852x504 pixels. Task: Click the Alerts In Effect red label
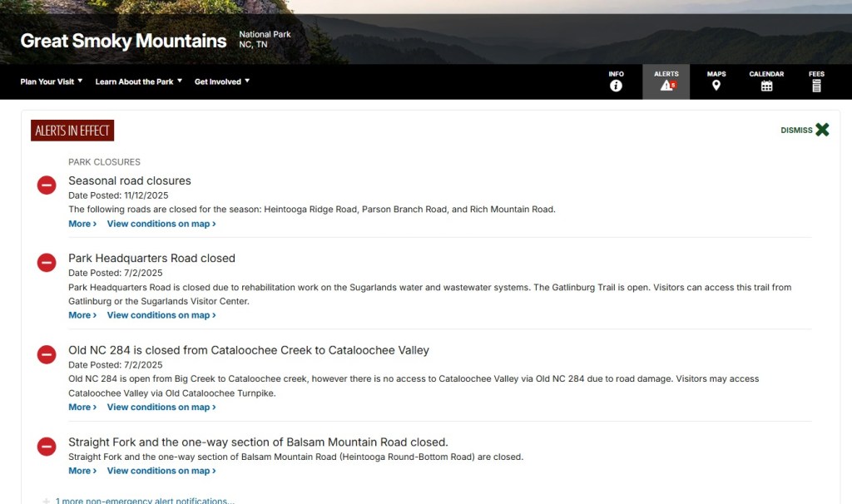[x=72, y=131]
